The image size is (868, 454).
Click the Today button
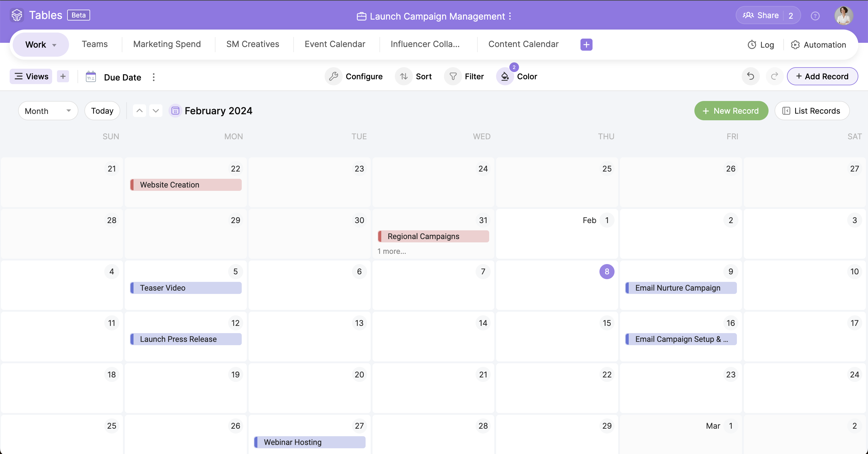coord(102,111)
